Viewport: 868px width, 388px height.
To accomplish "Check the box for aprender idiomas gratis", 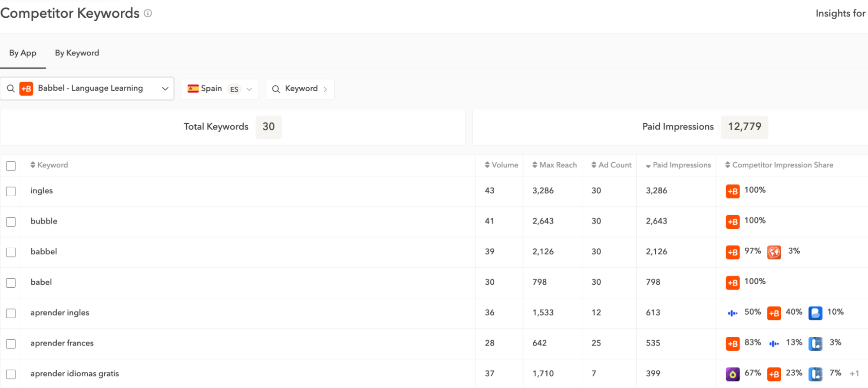I will tap(11, 374).
